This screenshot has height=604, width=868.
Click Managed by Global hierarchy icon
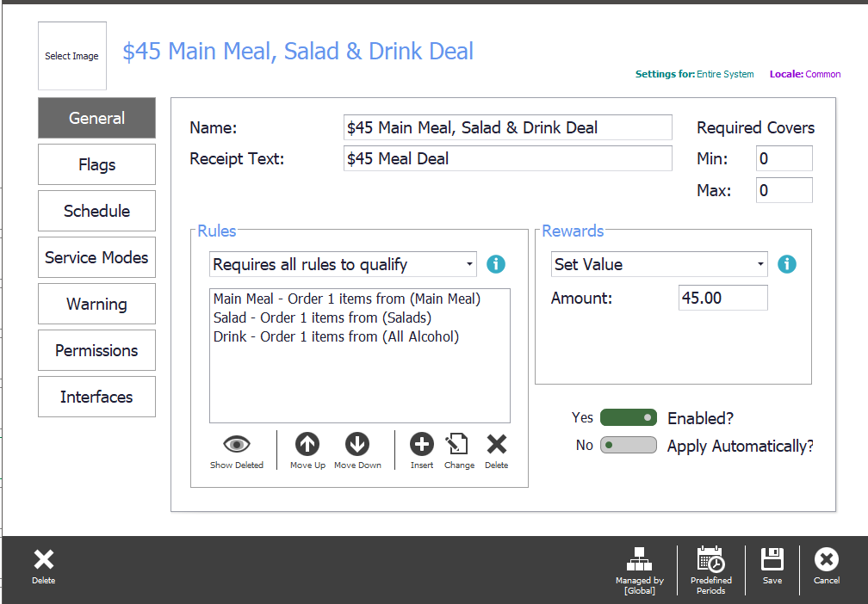tap(639, 559)
